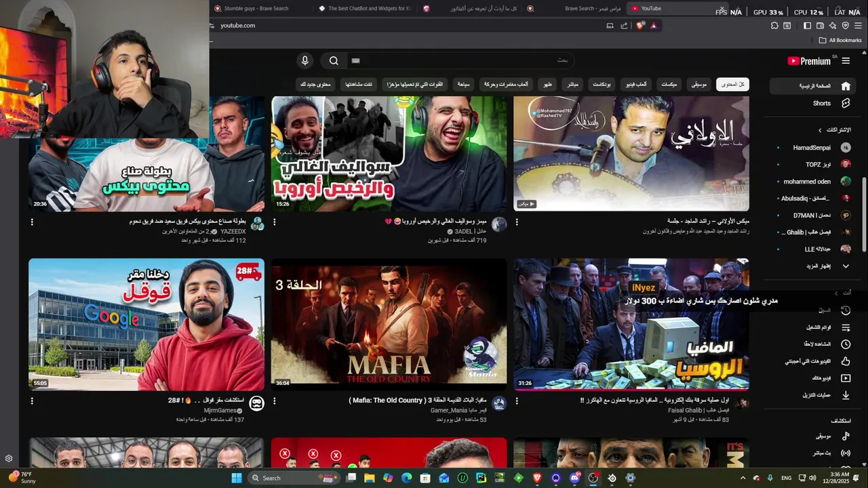Open the on-screen keyboard icon in search box
Screen dimensions: 868x488
tap(355, 60)
